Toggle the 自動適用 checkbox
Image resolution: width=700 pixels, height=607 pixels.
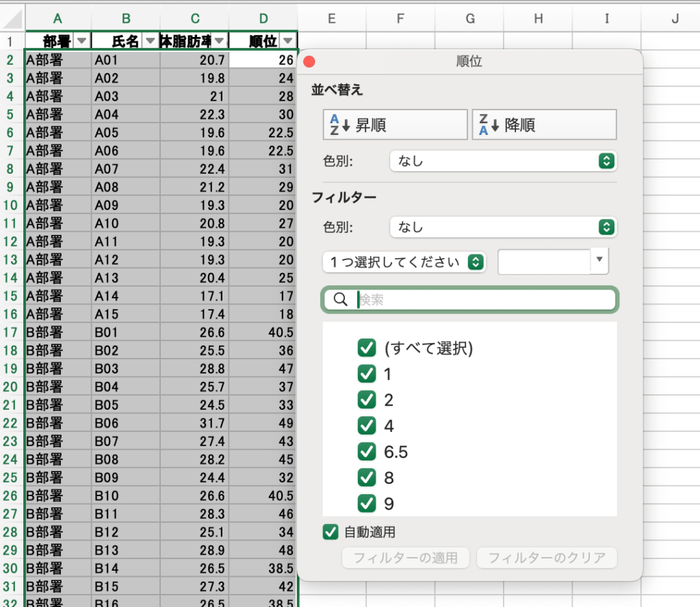pyautogui.click(x=330, y=532)
